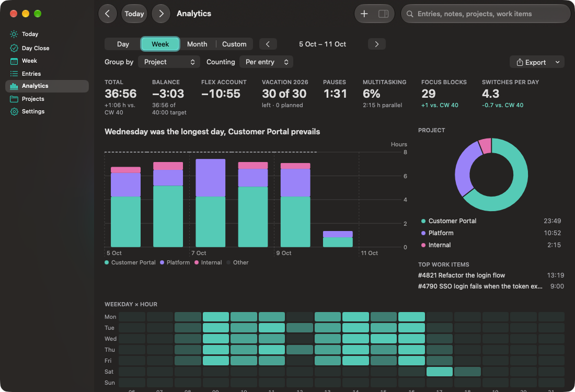Viewport: 575px width, 392px height.
Task: Switch to the Week tab
Action: click(160, 44)
